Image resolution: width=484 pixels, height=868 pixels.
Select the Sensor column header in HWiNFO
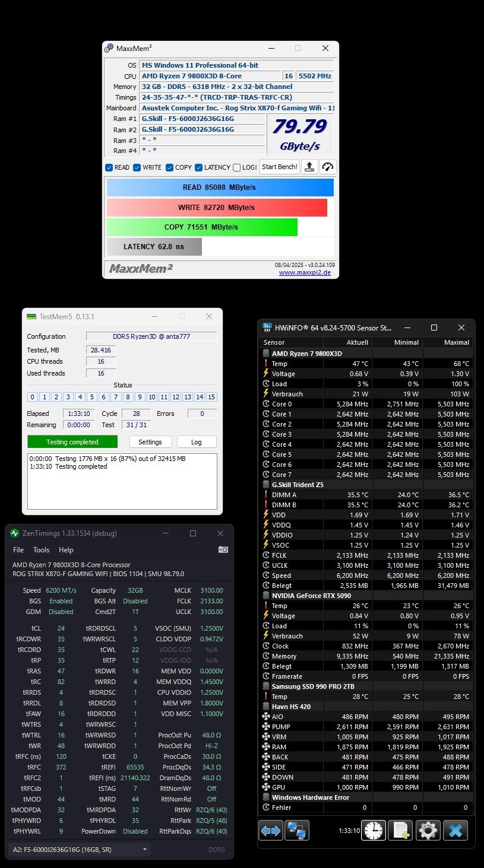[x=292, y=342]
